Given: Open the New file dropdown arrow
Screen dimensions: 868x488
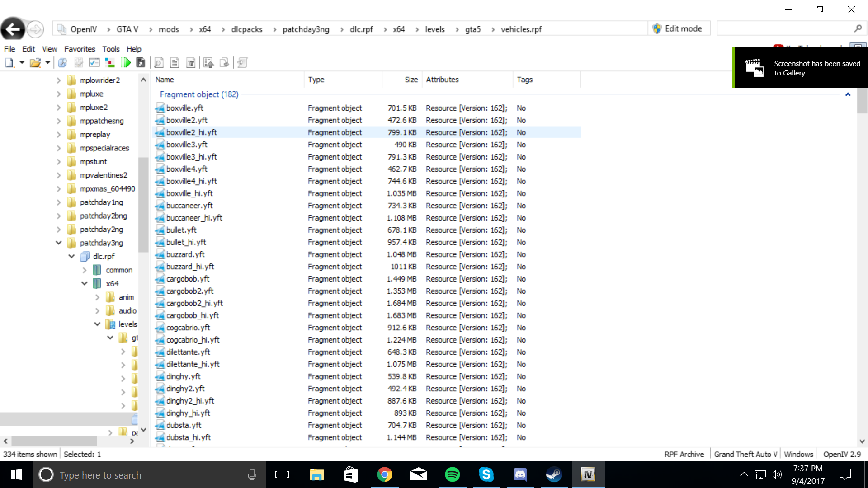Looking at the screenshot, I should pos(21,63).
